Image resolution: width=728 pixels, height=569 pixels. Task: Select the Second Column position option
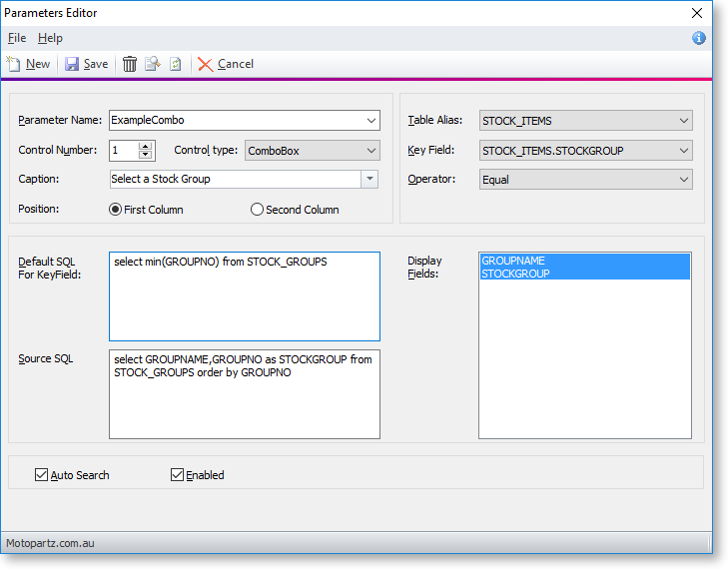coord(257,210)
